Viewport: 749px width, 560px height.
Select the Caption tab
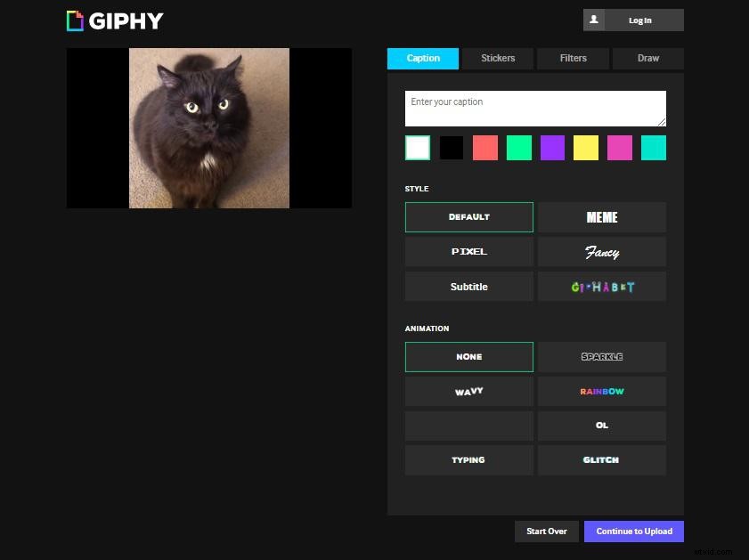coord(422,58)
